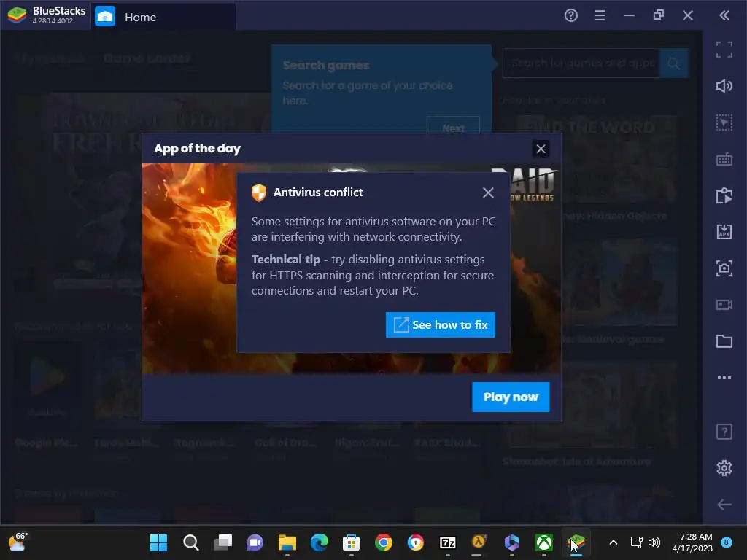Open Windows taskbar search
747x560 pixels.
(x=190, y=542)
